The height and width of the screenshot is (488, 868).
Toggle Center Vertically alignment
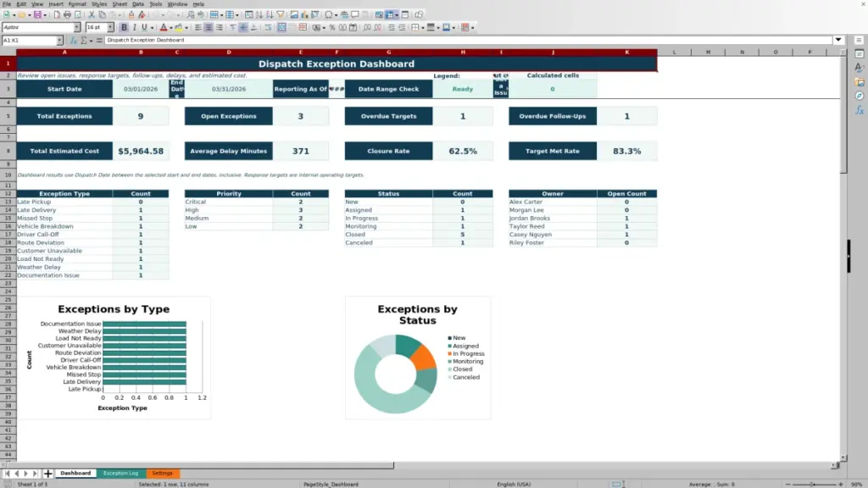coord(243,27)
